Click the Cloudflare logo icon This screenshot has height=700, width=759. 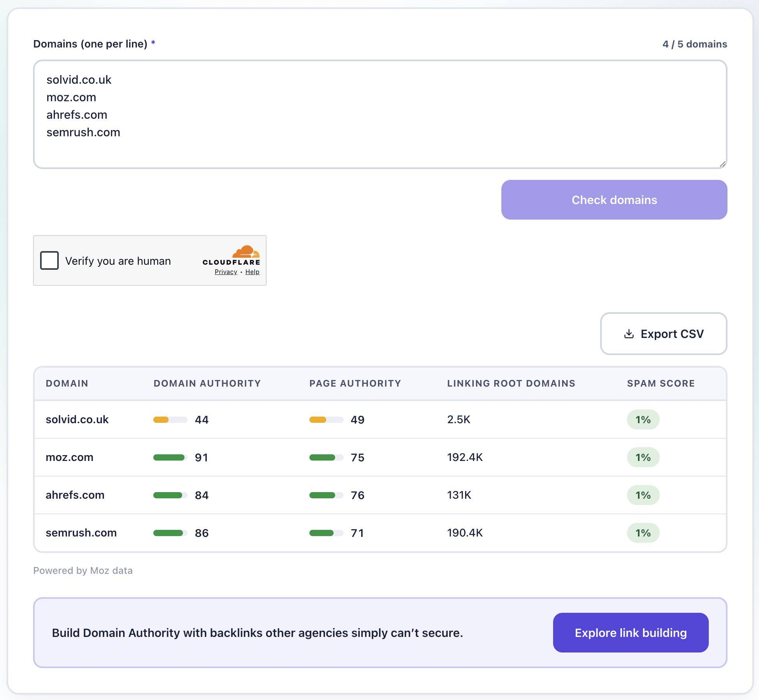(x=246, y=252)
